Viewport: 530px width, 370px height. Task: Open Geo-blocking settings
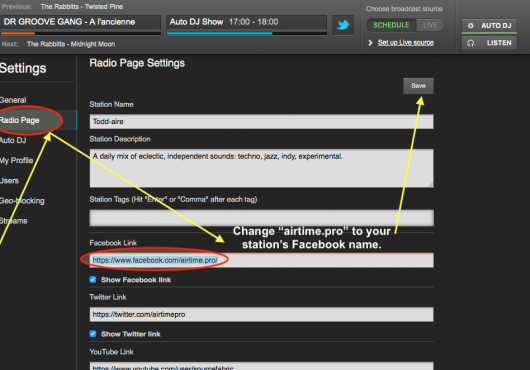click(x=22, y=201)
